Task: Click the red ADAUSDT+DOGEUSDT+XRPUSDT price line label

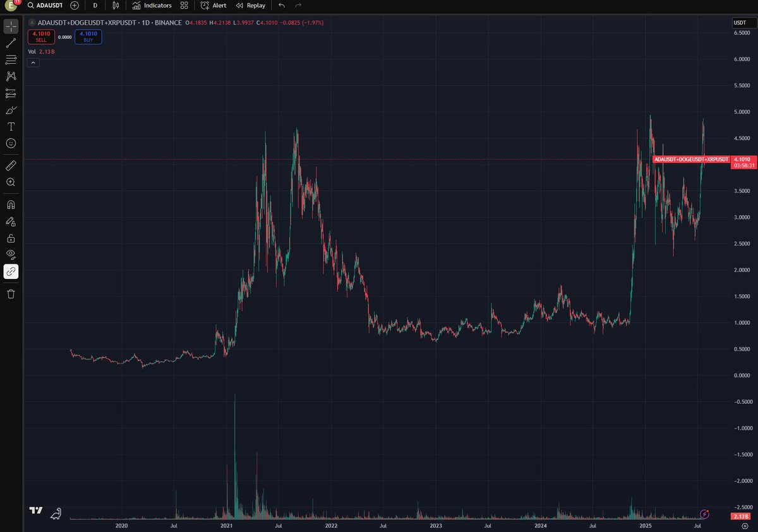Action: point(691,160)
